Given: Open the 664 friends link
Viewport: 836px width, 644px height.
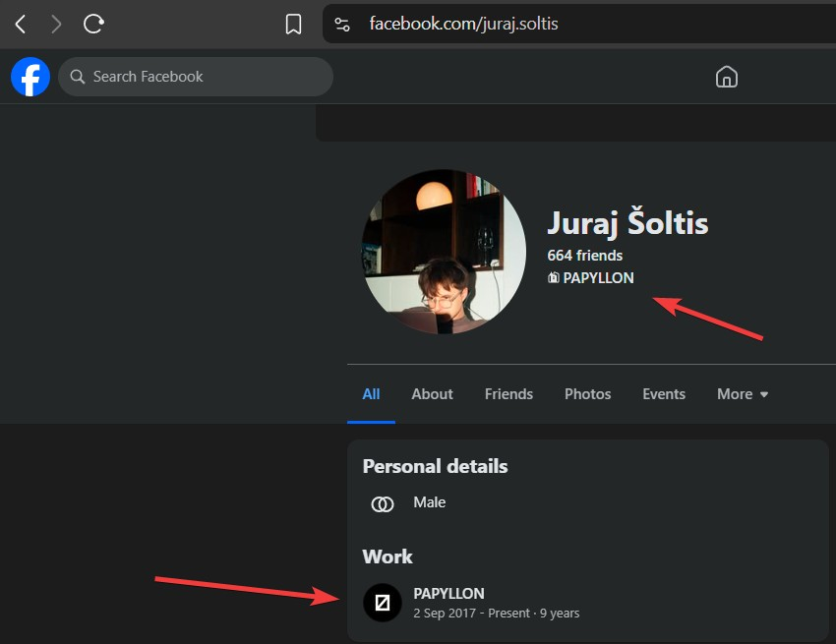Looking at the screenshot, I should (x=585, y=256).
